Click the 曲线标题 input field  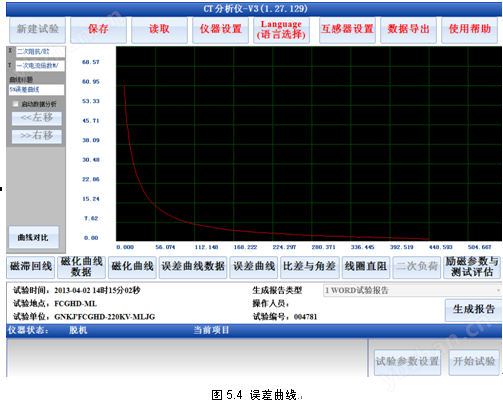pyautogui.click(x=36, y=90)
